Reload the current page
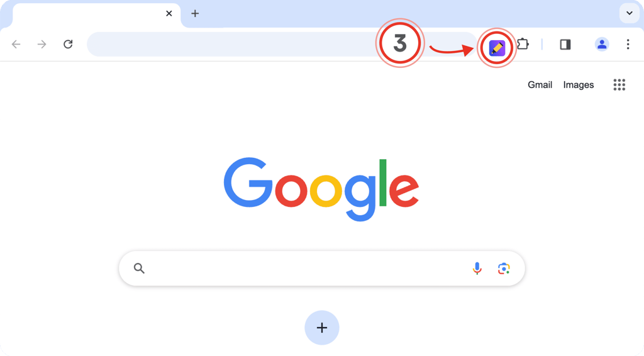Image resolution: width=644 pixels, height=356 pixels. [x=68, y=44]
